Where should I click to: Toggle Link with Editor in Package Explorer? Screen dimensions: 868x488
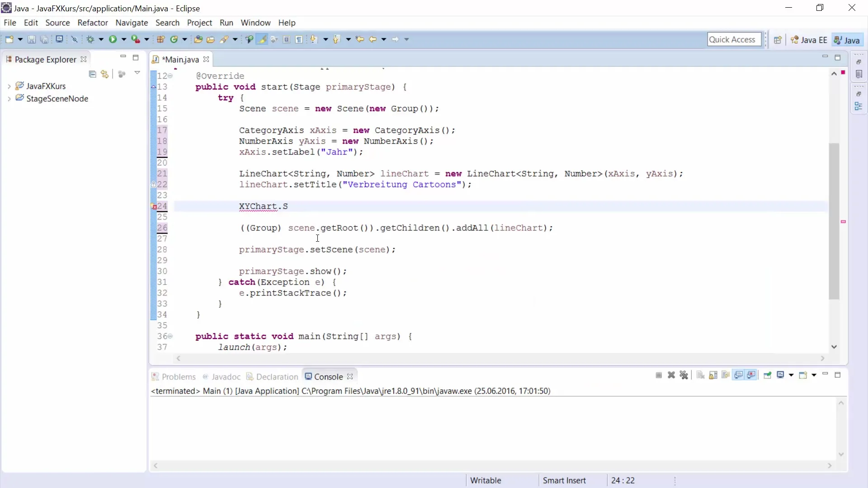(x=105, y=74)
